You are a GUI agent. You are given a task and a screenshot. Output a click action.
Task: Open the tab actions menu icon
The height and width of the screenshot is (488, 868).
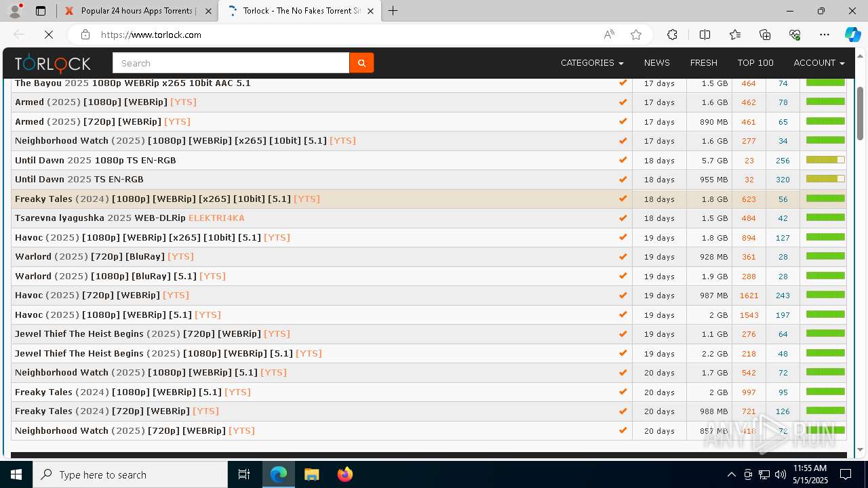41,11
